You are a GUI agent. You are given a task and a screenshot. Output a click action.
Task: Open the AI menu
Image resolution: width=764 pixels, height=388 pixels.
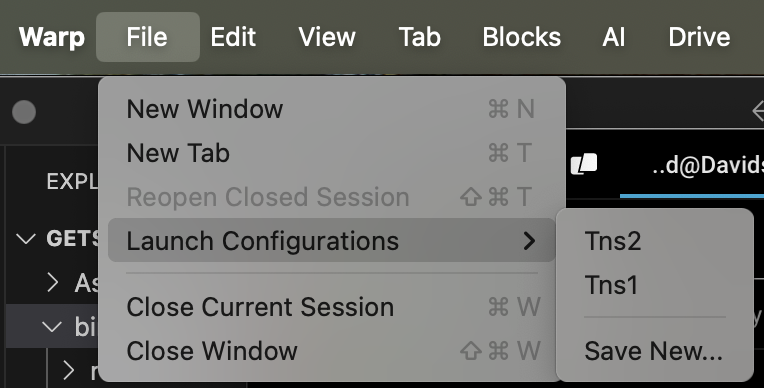[613, 37]
